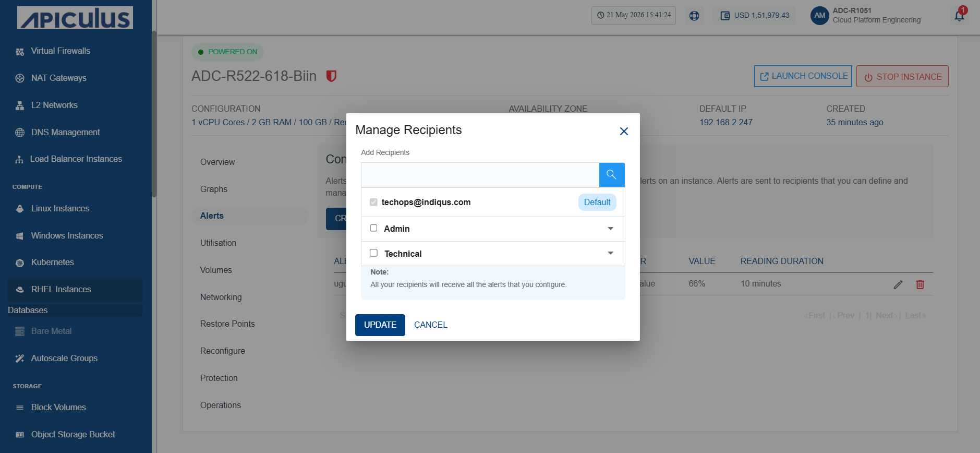Screen dimensions: 980x453
Task: Click the support lifebuoy icon in header
Action: 694,16
